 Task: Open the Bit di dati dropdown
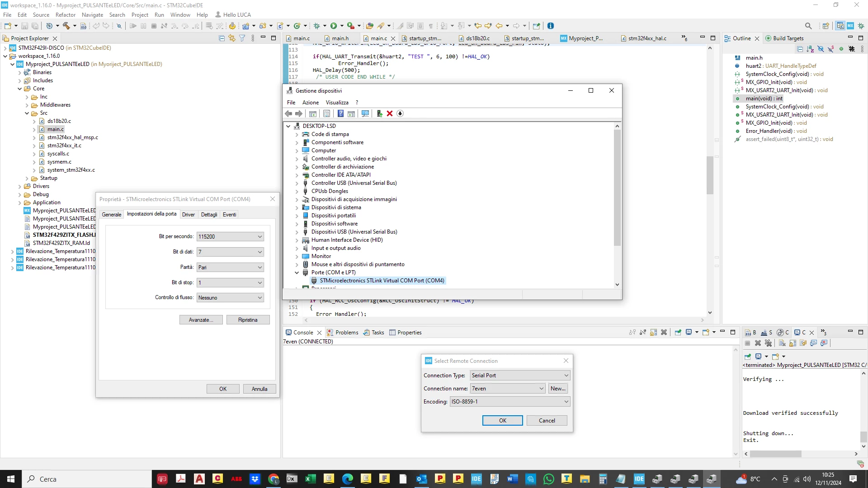pyautogui.click(x=230, y=252)
